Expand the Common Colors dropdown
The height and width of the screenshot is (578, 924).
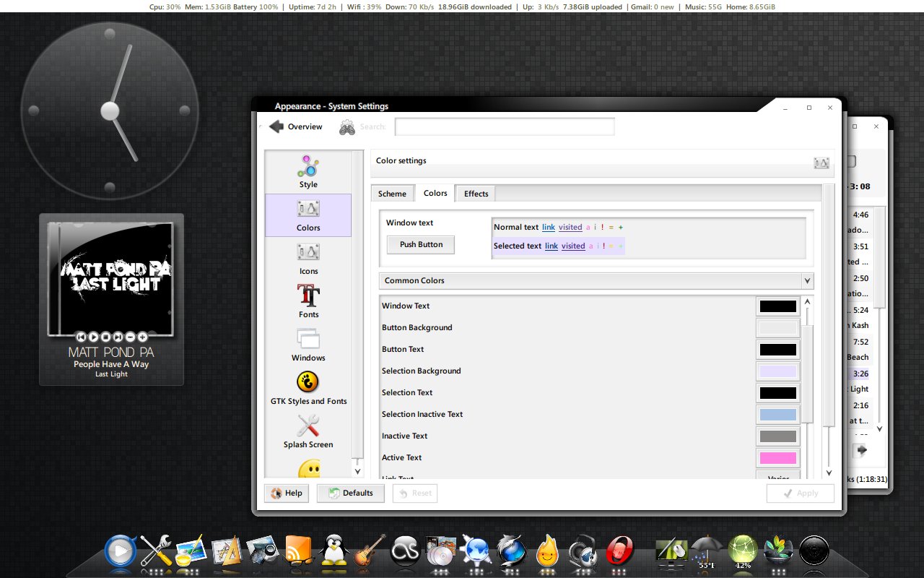[596, 280]
